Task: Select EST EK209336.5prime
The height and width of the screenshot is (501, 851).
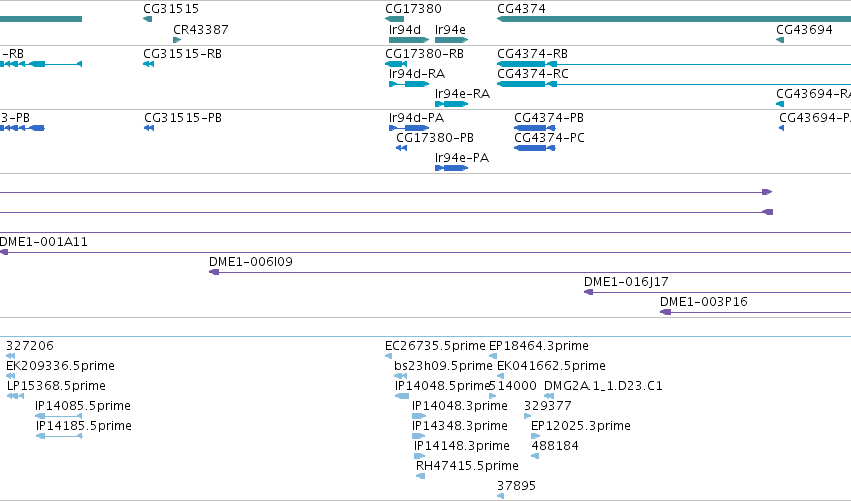Action: (x=60, y=366)
